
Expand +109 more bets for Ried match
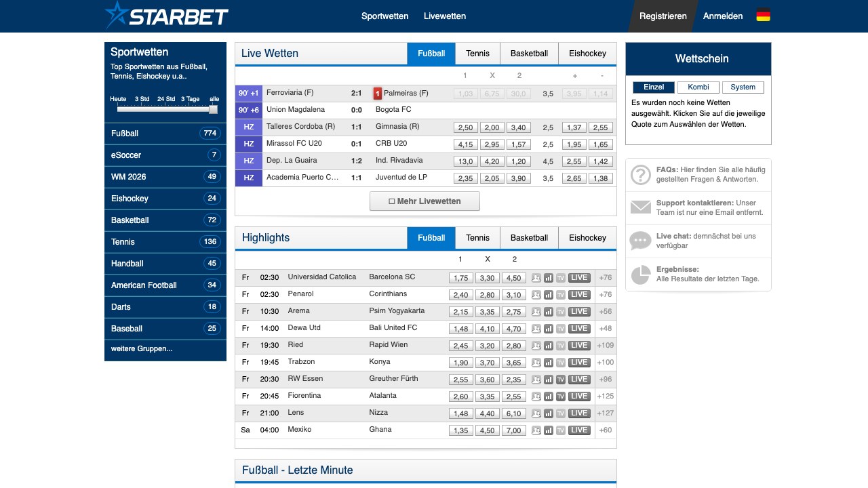pos(606,346)
